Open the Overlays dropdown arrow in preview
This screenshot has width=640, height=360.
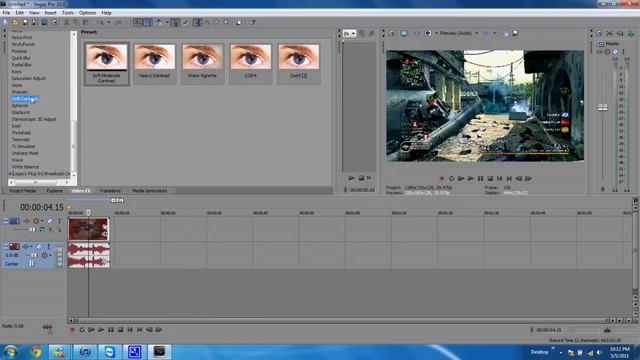[x=494, y=33]
